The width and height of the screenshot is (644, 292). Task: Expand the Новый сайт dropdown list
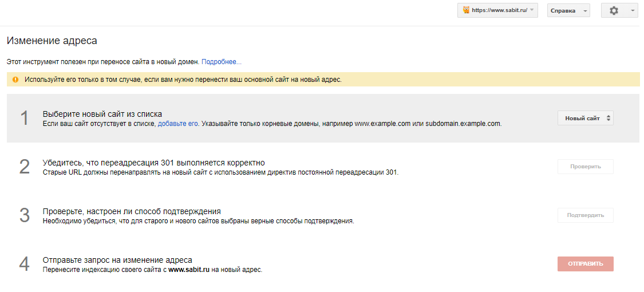pos(585,118)
